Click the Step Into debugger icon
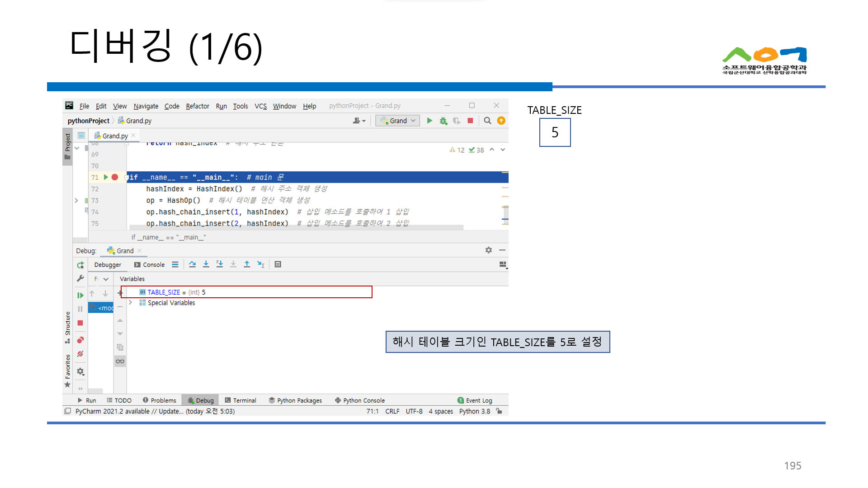 click(206, 264)
